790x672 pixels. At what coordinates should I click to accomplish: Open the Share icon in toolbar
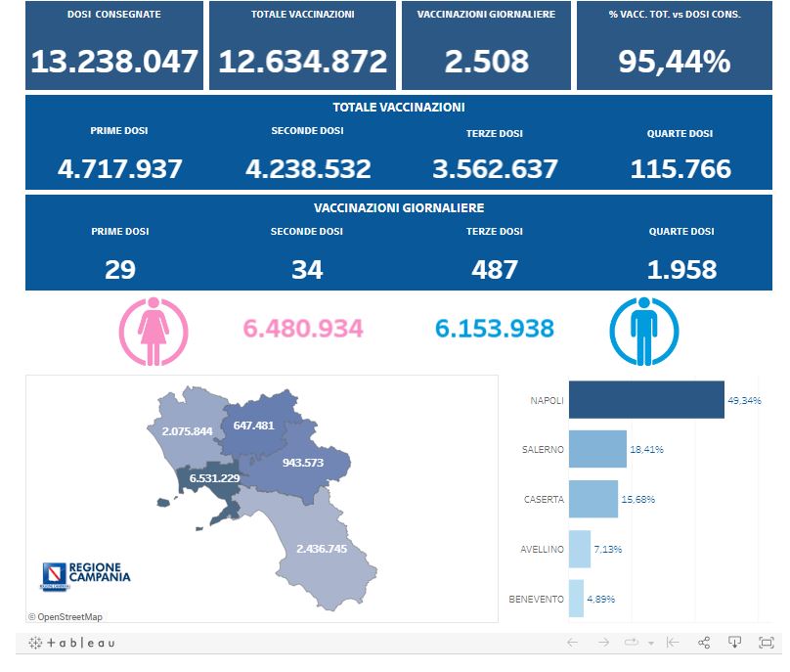coord(704,643)
